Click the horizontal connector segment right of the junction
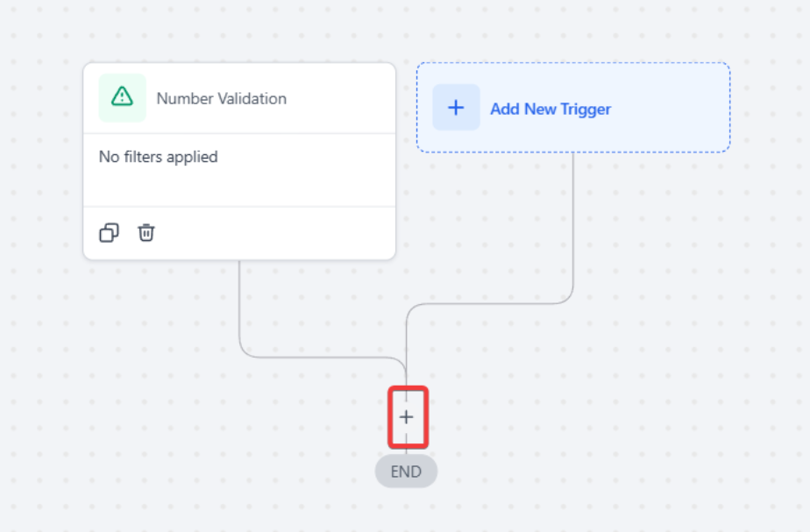 pyautogui.click(x=491, y=304)
